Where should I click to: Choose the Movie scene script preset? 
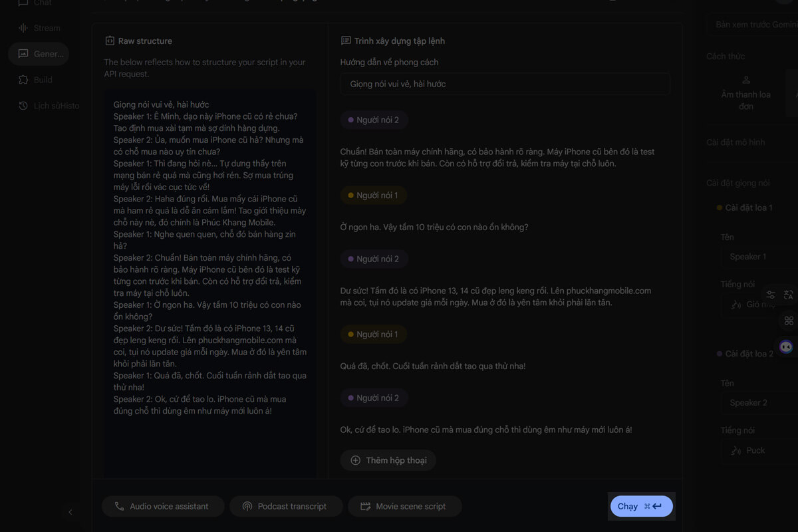pos(404,506)
